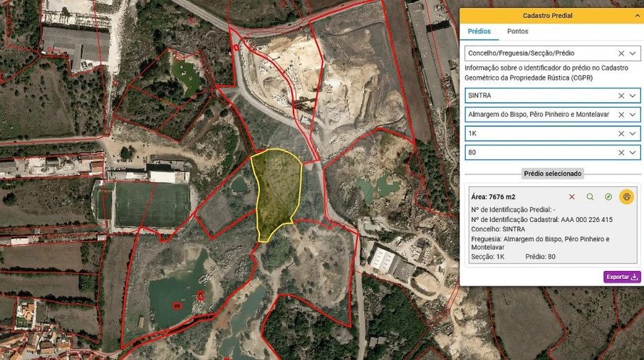This screenshot has width=644, height=360.
Task: Remove selected prédio with red X
Action: click(571, 197)
